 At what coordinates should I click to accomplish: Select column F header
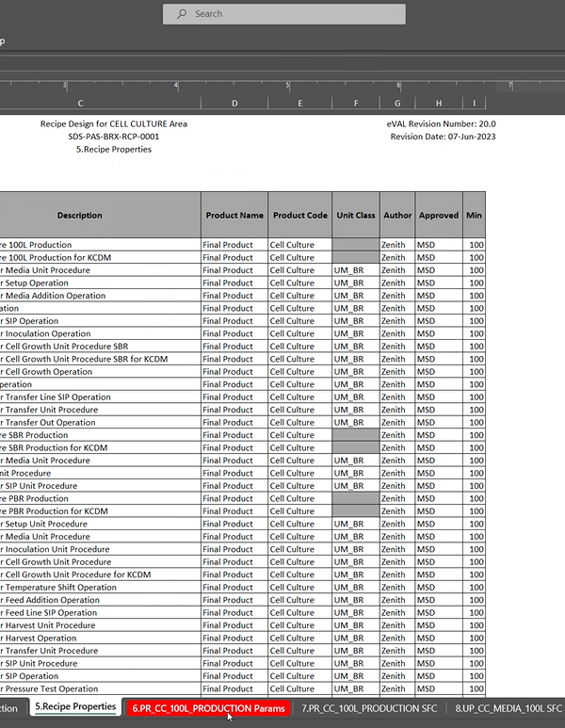point(356,103)
